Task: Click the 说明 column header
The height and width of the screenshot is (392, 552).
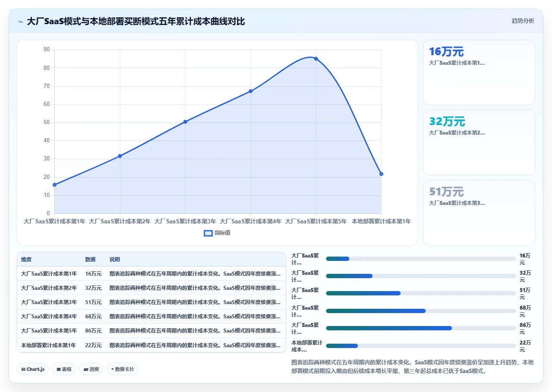Action: [x=115, y=259]
